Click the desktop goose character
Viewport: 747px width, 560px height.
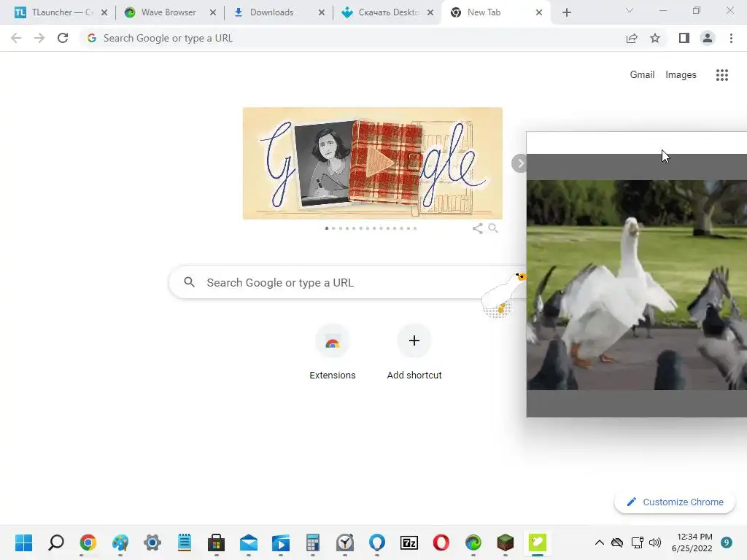[x=503, y=295]
